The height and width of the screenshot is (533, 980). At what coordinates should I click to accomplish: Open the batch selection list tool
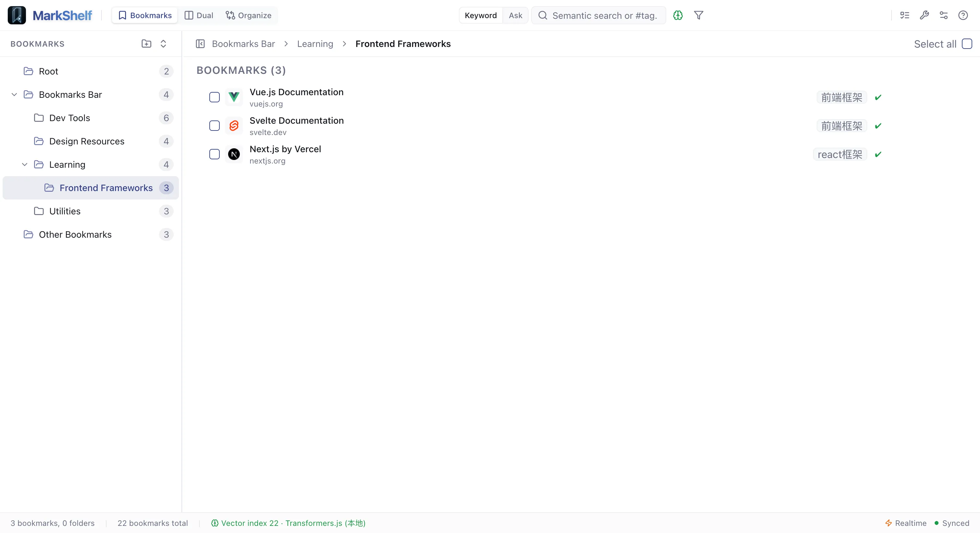coord(905,15)
